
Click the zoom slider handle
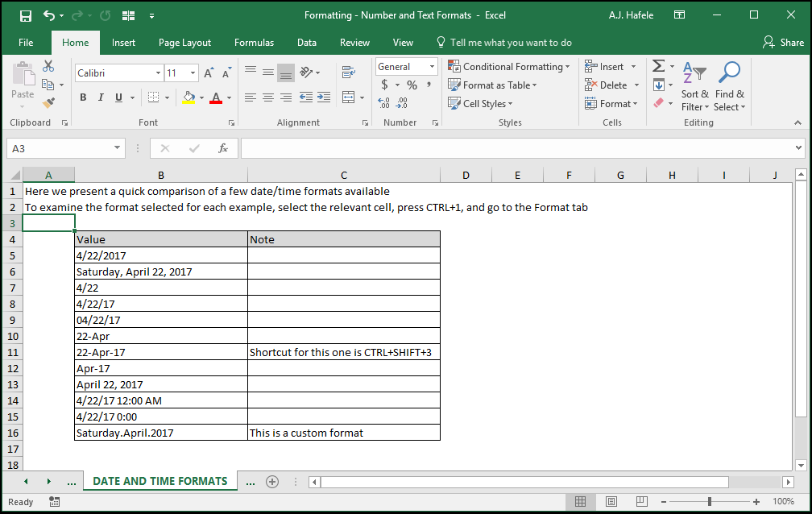pyautogui.click(x=710, y=502)
